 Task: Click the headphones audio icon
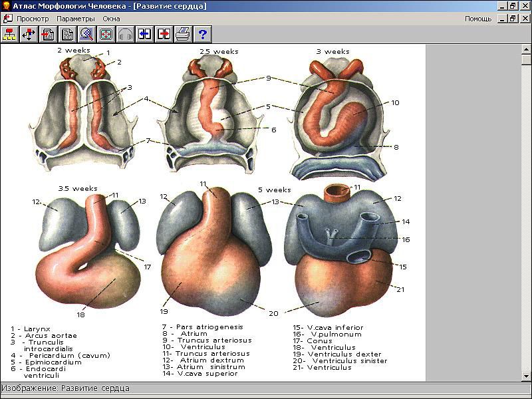(125, 34)
